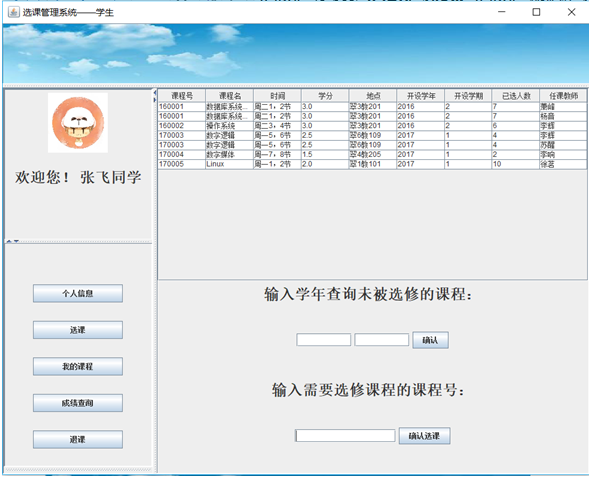
Task: Click the 确认选课 button
Action: (x=424, y=436)
